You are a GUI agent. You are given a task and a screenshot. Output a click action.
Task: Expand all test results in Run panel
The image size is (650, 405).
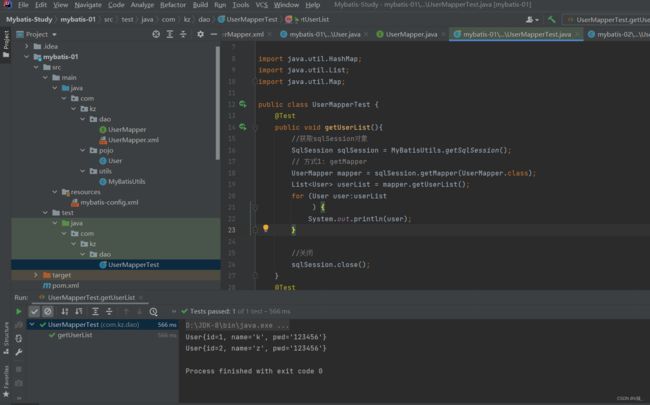click(x=95, y=311)
